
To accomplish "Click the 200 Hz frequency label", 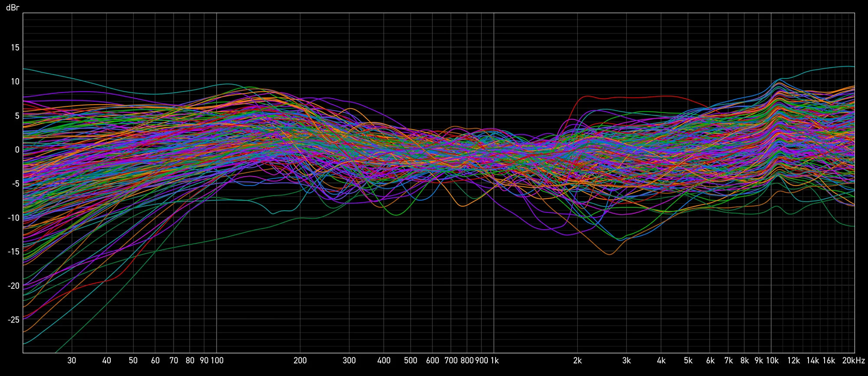I will tap(300, 360).
